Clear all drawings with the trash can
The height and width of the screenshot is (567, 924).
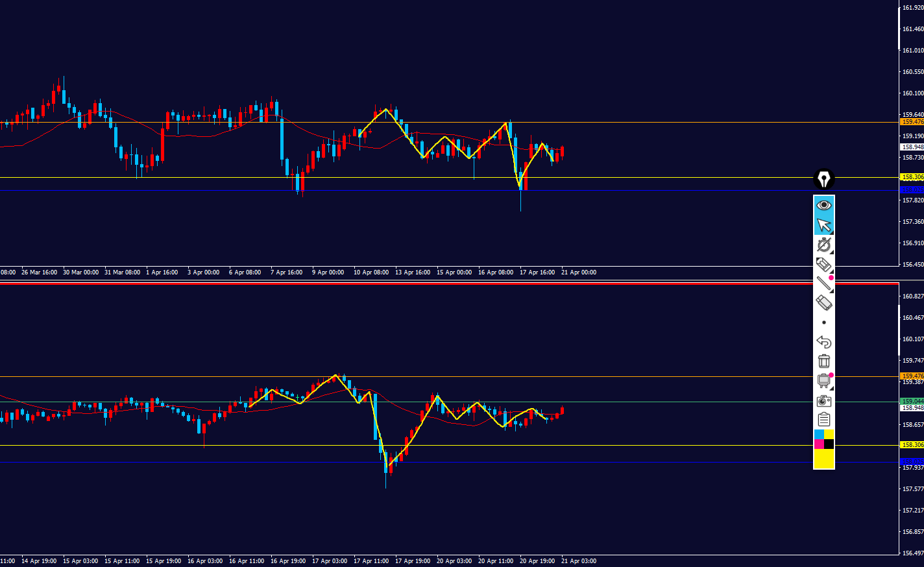coord(823,361)
